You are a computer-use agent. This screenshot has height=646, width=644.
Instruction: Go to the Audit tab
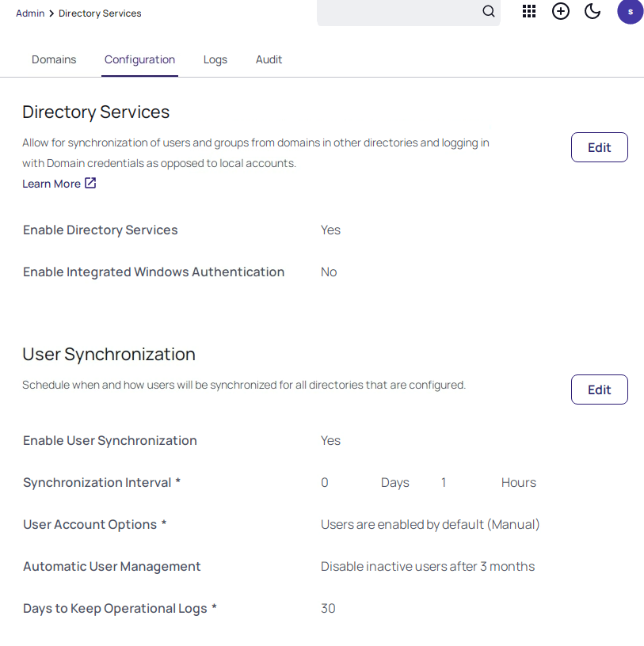coord(269,59)
